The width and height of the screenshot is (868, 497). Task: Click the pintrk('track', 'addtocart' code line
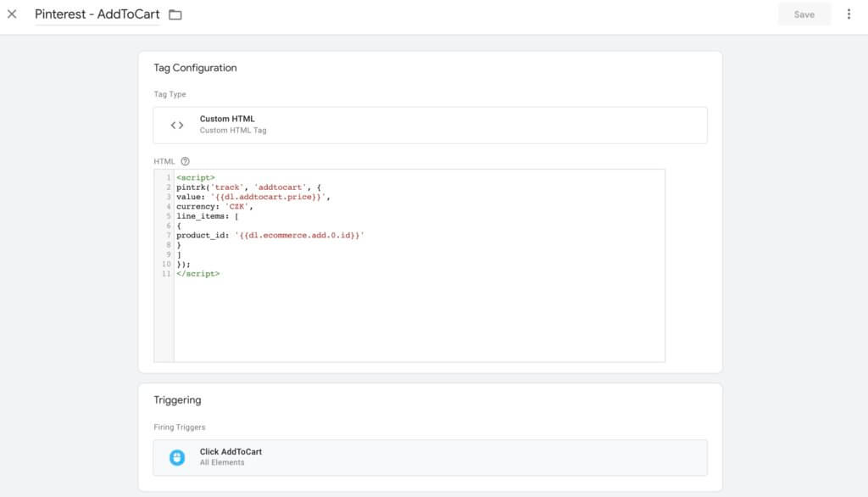[248, 187]
